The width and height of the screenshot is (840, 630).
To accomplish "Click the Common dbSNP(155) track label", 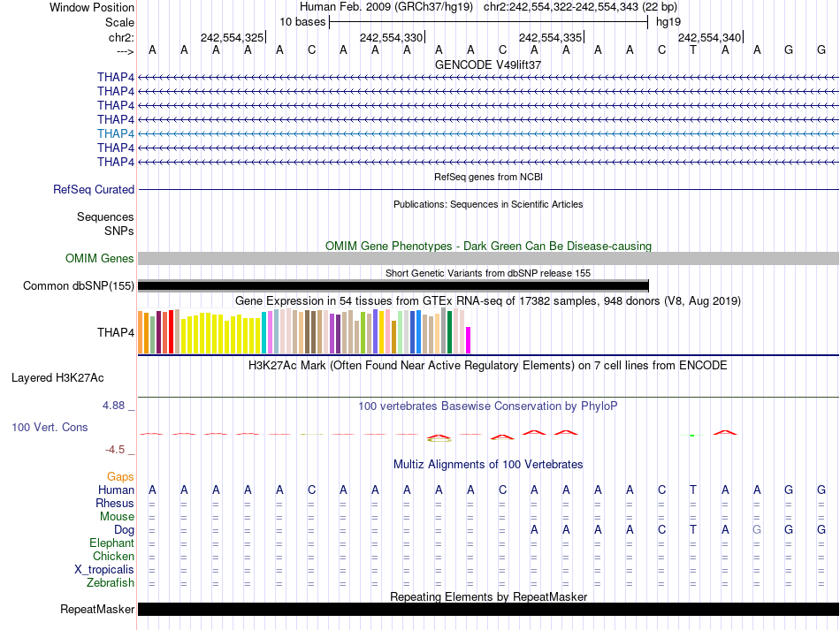I will click(79, 285).
